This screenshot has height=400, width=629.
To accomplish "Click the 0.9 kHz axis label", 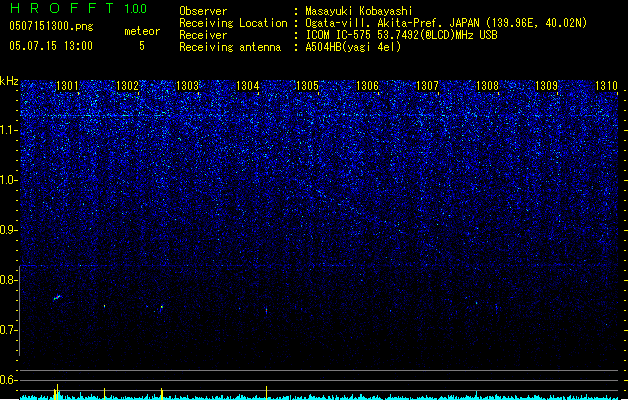I will pyautogui.click(x=9, y=230).
